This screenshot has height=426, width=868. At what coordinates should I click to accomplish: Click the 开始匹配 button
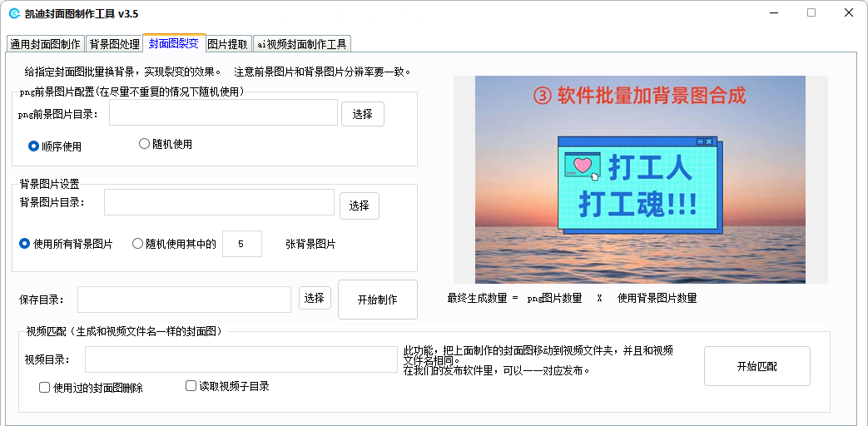coord(756,366)
